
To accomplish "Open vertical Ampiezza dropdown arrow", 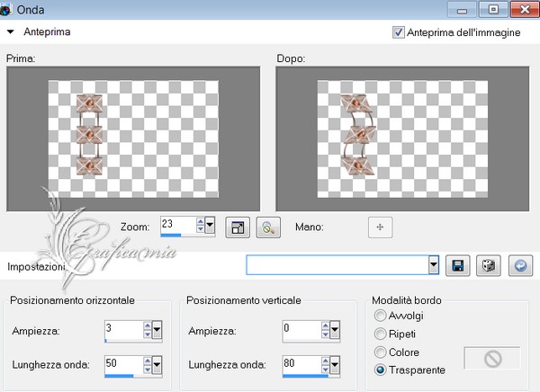I will pos(335,330).
